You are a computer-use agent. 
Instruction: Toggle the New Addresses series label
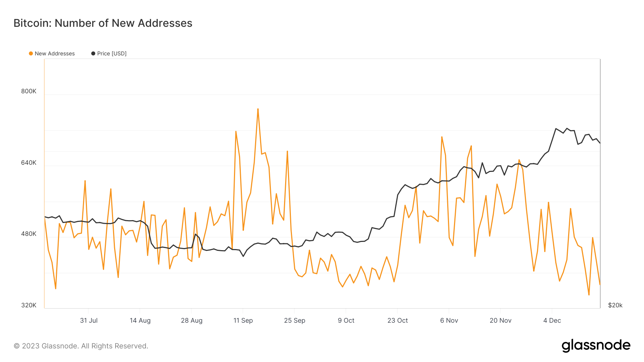tap(55, 54)
